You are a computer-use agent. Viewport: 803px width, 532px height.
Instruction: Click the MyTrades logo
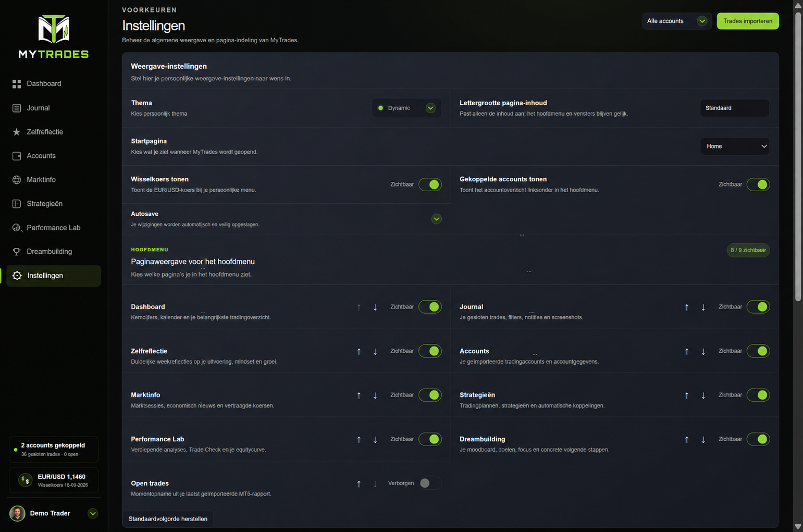[x=54, y=36]
